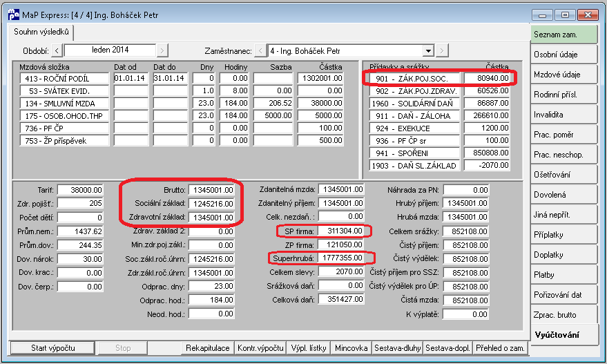
Task: Open Zprac. brutto section
Action: [x=564, y=315]
